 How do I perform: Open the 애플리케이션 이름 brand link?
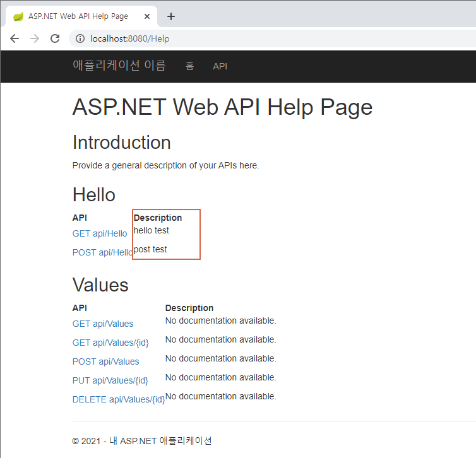tap(119, 65)
